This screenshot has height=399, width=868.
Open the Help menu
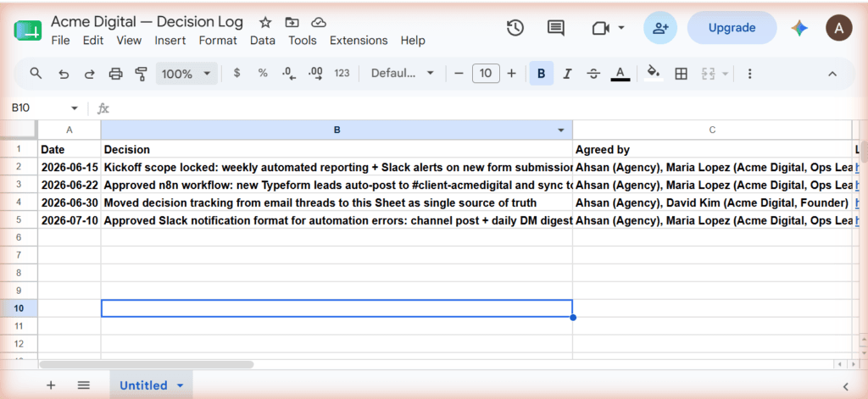(x=413, y=41)
